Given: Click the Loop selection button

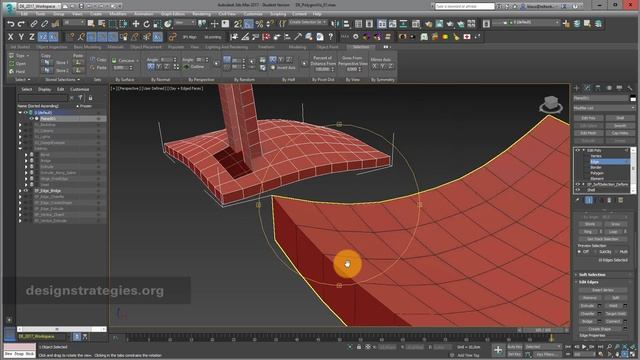Looking at the screenshot, I should point(613,231).
